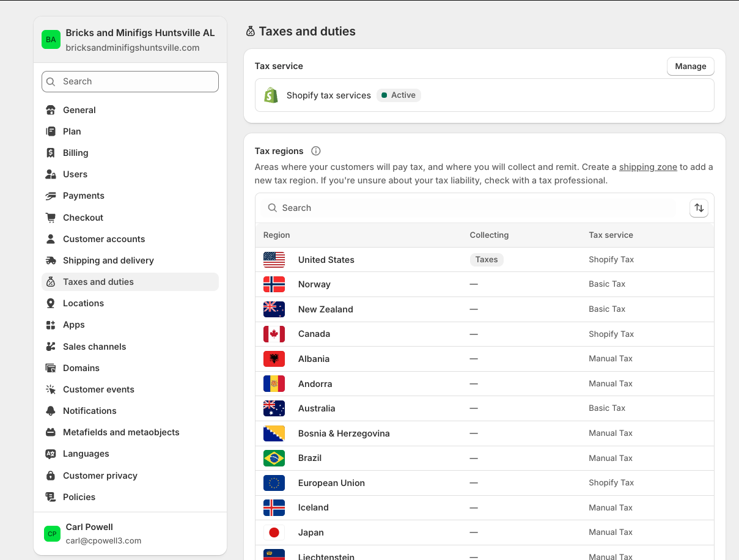Open Bosnia & Herzegovina region
Viewport: 739px width, 560px height.
(484, 433)
